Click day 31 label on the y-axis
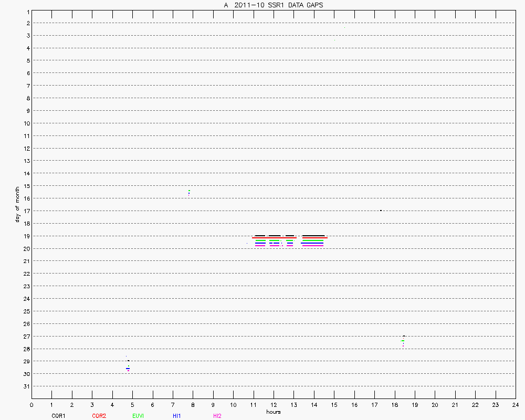The image size is (525, 420). (x=25, y=386)
